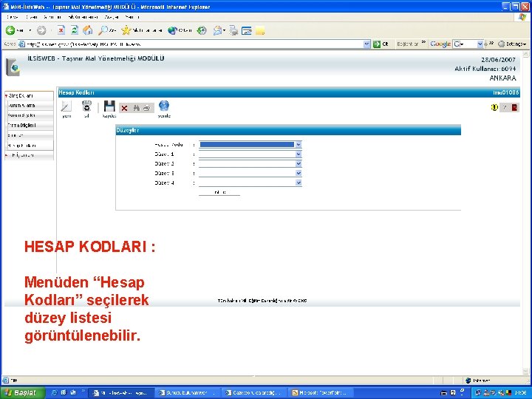Open the Back button history dropdown arrow

[x=30, y=30]
